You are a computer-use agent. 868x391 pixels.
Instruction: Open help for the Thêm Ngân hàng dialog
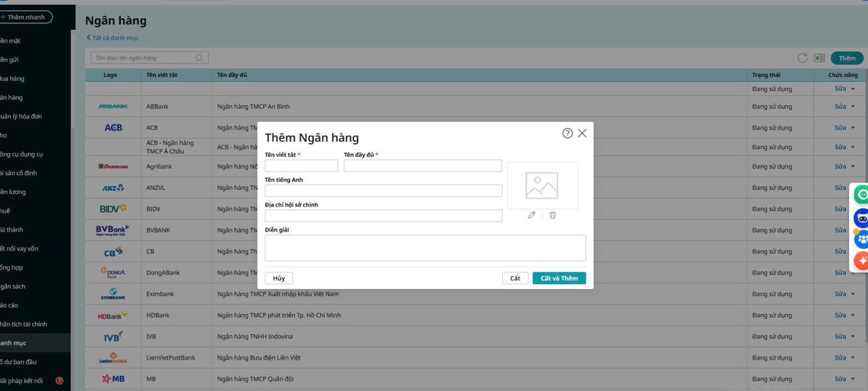tap(567, 133)
